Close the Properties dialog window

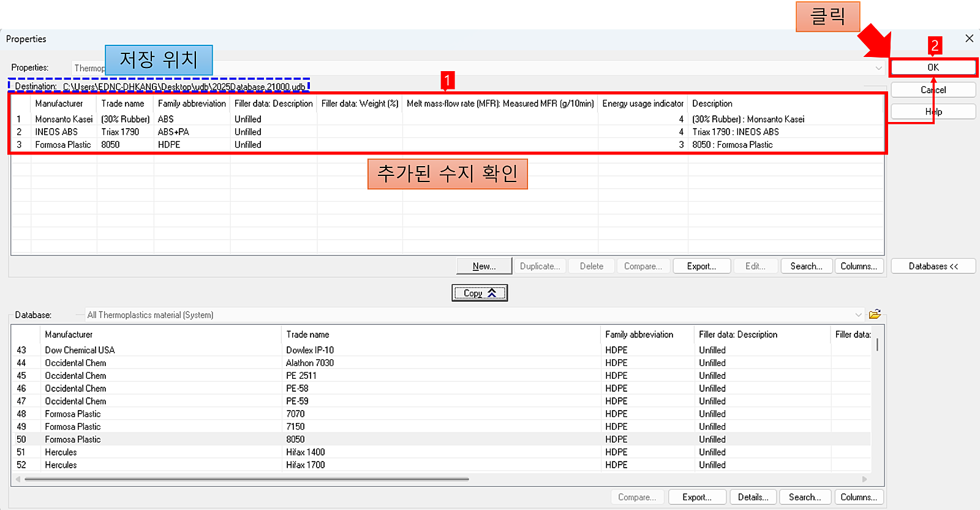tap(969, 39)
